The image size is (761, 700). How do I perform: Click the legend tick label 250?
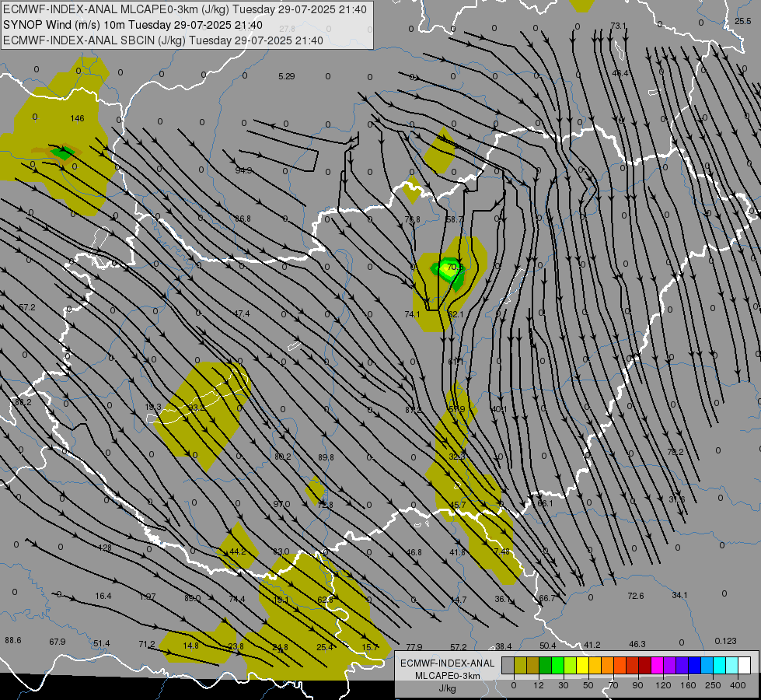click(713, 685)
